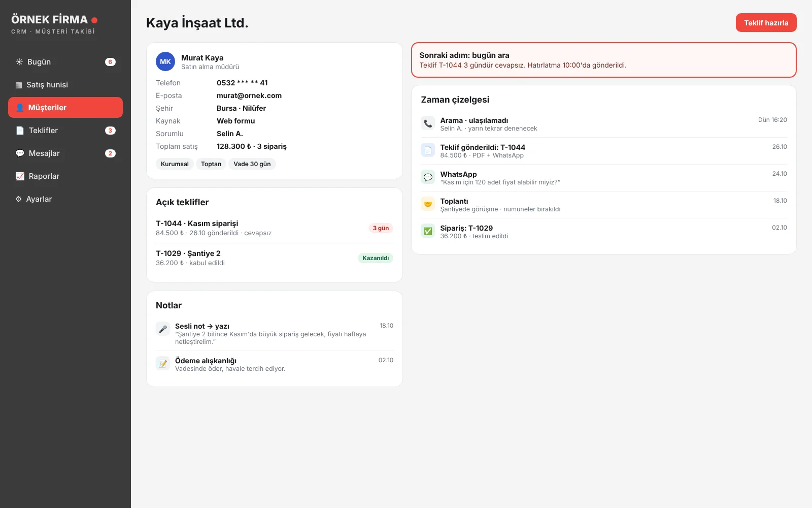
Task: Click the Bugün counter badge 6
Action: click(110, 62)
